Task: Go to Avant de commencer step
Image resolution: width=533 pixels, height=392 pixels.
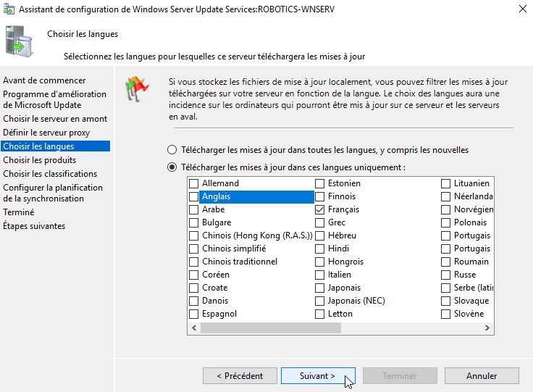Action: [x=44, y=80]
